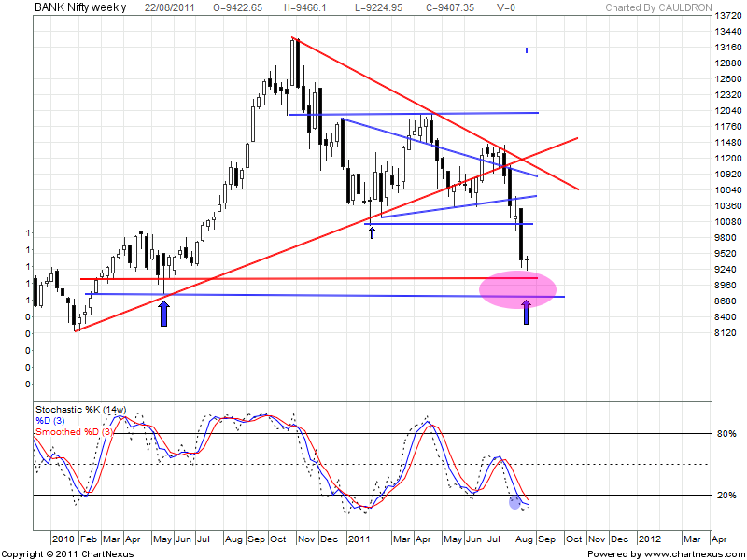Select the blue %D (3) legend label

[x=52, y=421]
